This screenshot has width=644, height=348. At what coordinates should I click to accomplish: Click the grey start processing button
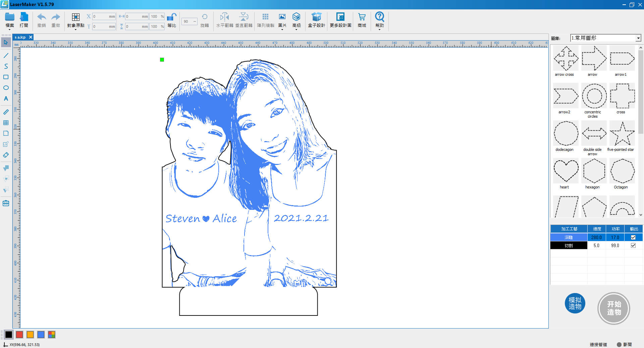613,308
